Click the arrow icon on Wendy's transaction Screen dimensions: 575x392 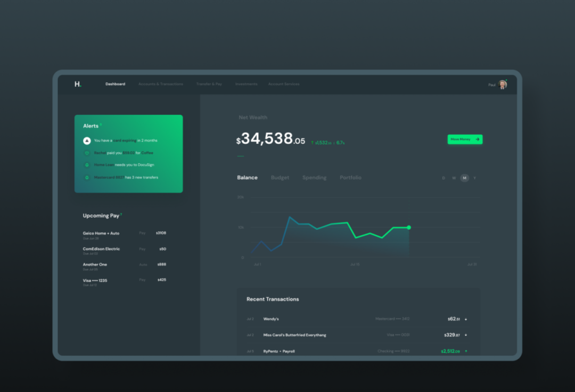[466, 319]
